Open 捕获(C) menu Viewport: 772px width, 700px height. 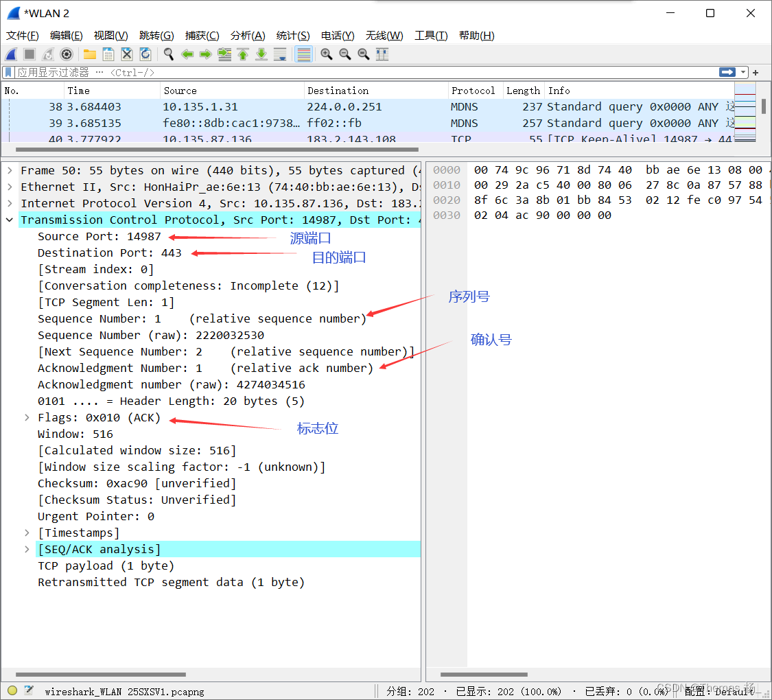click(202, 36)
